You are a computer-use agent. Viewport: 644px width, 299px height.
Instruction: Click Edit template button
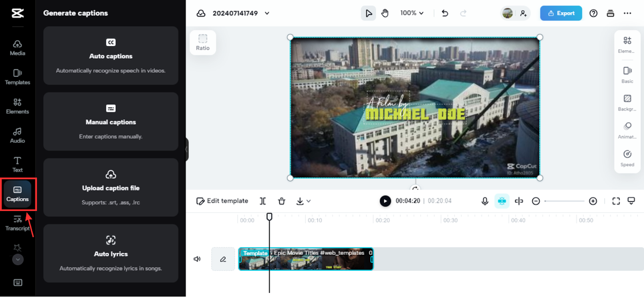click(222, 201)
